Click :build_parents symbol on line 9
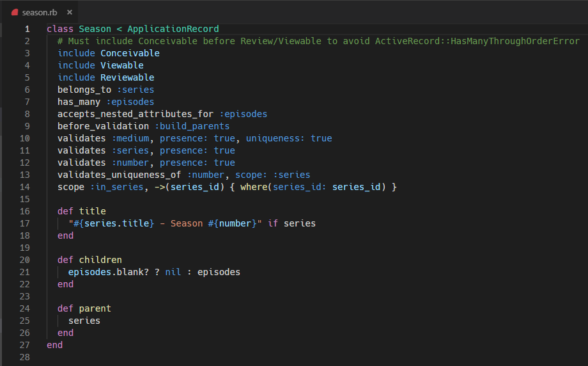The image size is (588, 366). pyautogui.click(x=192, y=126)
